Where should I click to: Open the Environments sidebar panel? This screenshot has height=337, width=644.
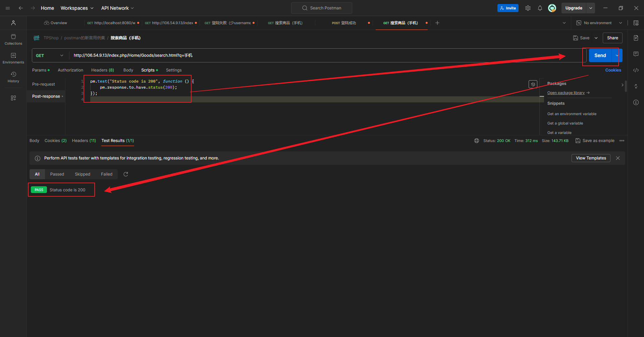tap(13, 58)
